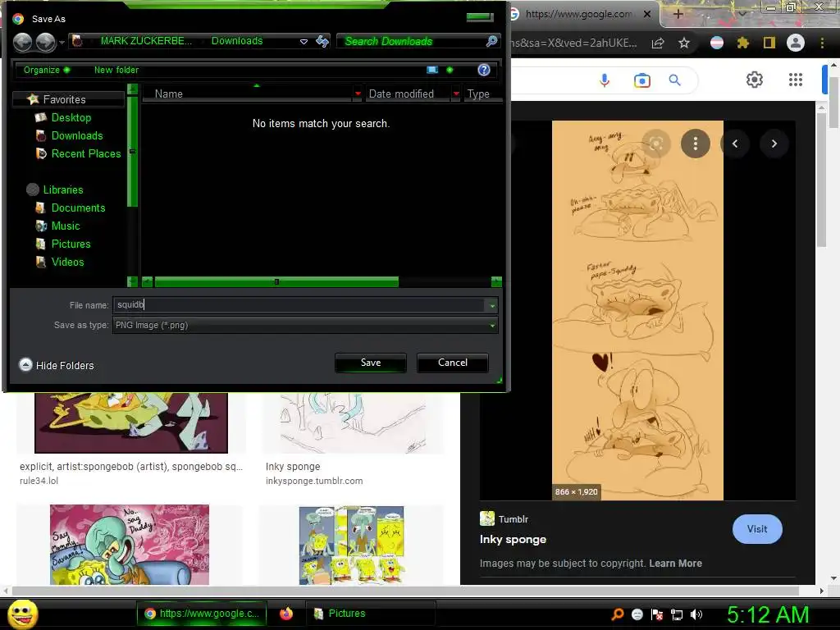Click the magnifier icon in Search Downloads

pos(491,41)
